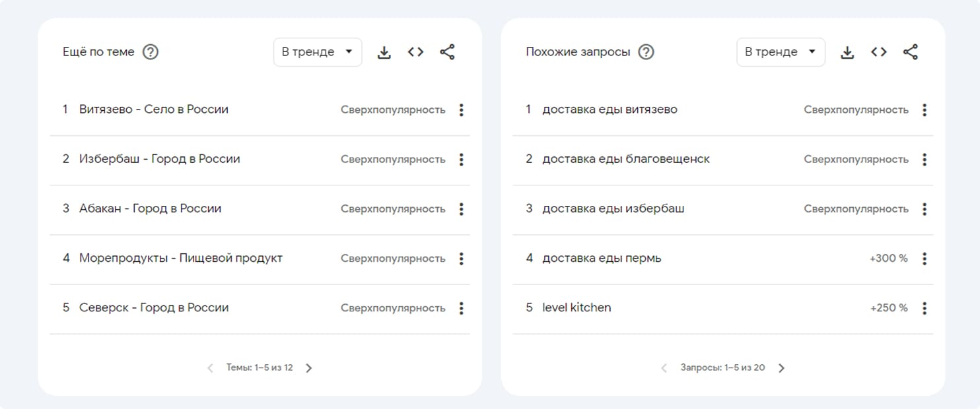Open topic Северск - Город в России
This screenshot has width=980, height=409.
[154, 307]
